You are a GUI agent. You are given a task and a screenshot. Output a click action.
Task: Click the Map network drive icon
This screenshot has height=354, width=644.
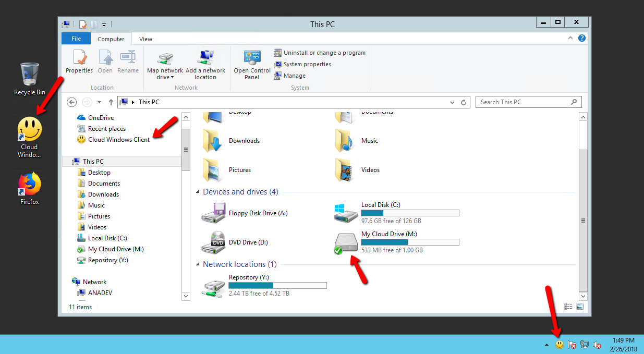click(165, 58)
